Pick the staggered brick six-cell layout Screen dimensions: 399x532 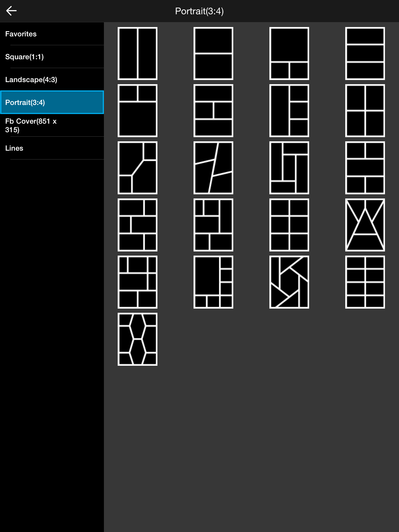coord(137,225)
